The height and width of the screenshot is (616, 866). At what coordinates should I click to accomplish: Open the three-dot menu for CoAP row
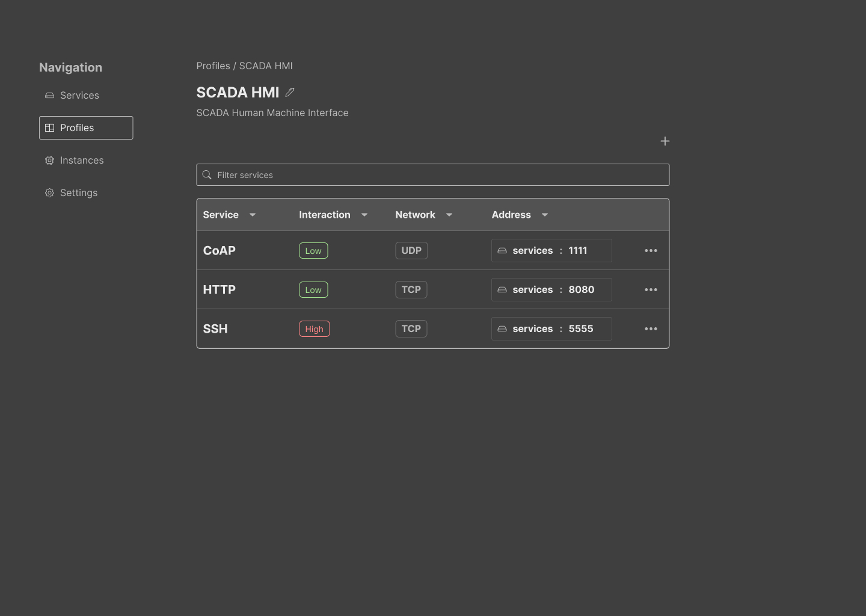(x=651, y=251)
